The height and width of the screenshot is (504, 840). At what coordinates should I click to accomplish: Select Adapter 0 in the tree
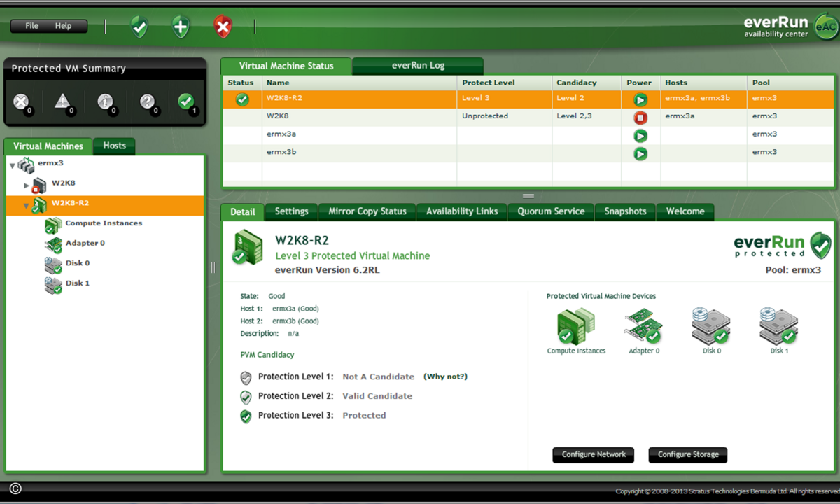(x=85, y=244)
